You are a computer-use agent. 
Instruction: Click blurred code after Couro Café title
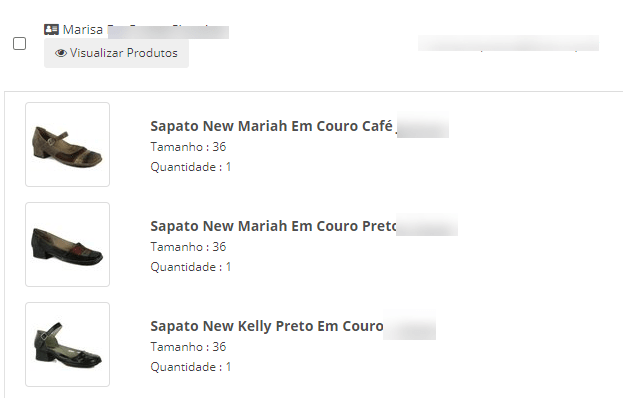pyautogui.click(x=423, y=126)
